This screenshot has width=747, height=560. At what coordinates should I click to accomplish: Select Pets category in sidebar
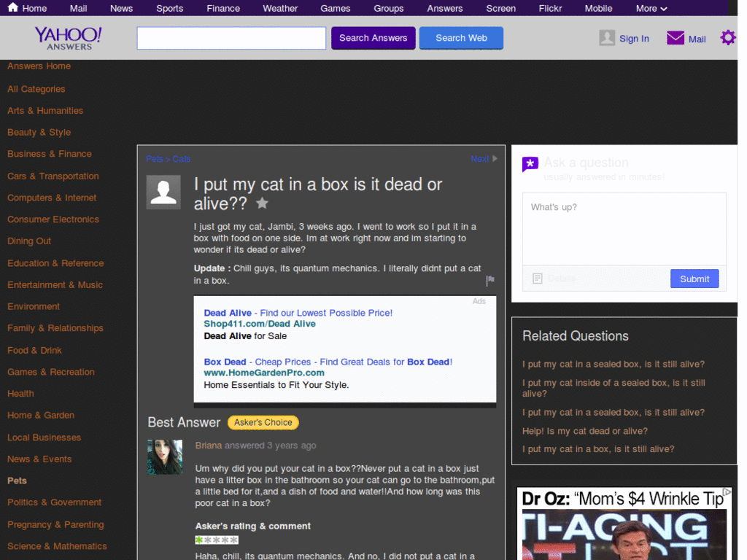point(18,481)
